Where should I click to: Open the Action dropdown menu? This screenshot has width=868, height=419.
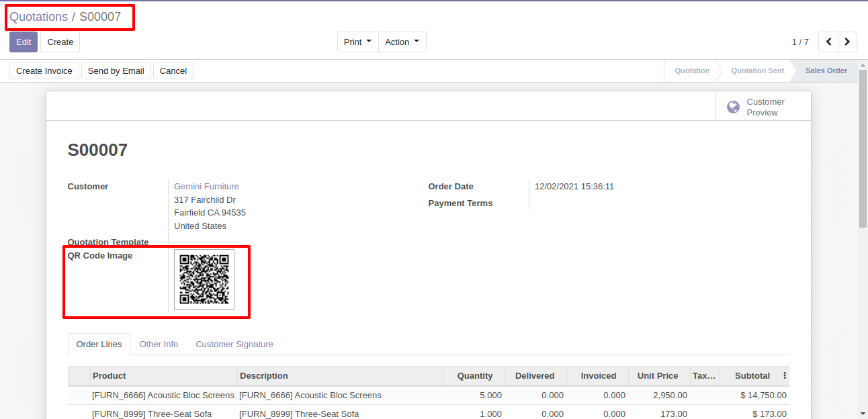pos(402,42)
